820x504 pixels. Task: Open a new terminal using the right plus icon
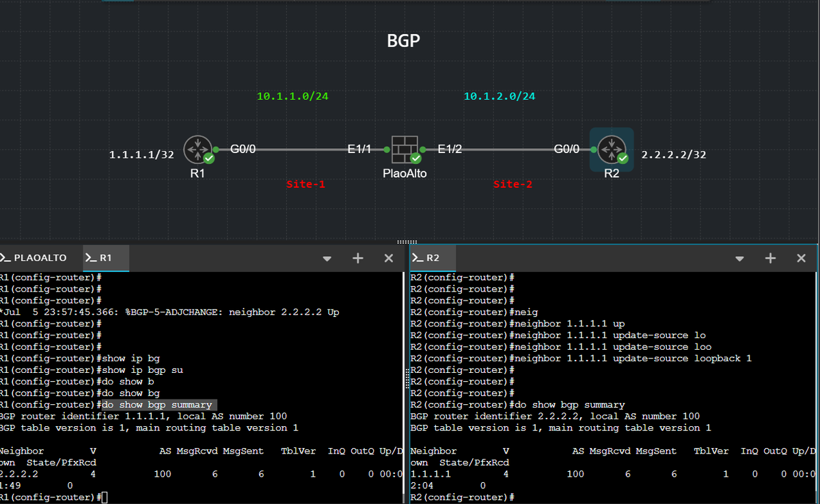770,258
